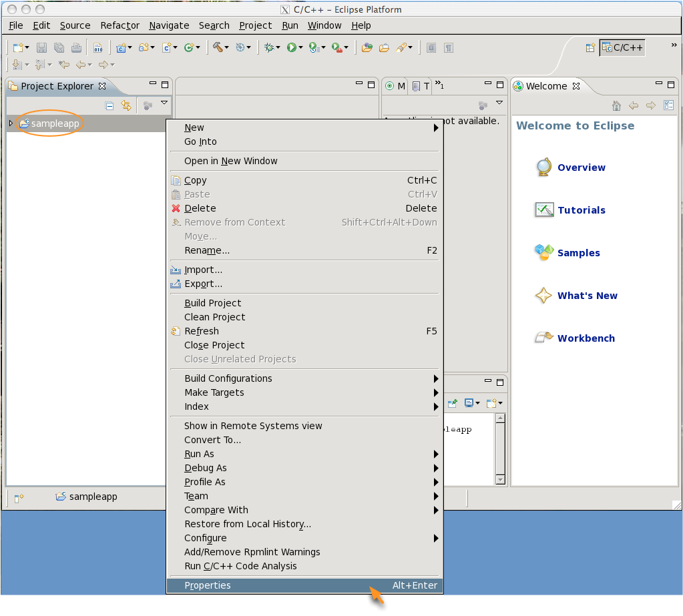Click the Profile launch icon

click(314, 47)
